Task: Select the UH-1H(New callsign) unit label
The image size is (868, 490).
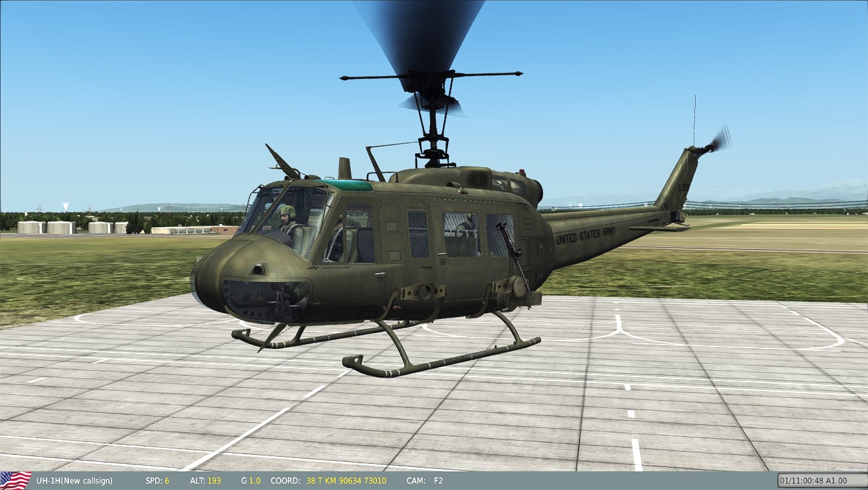Action: (74, 480)
